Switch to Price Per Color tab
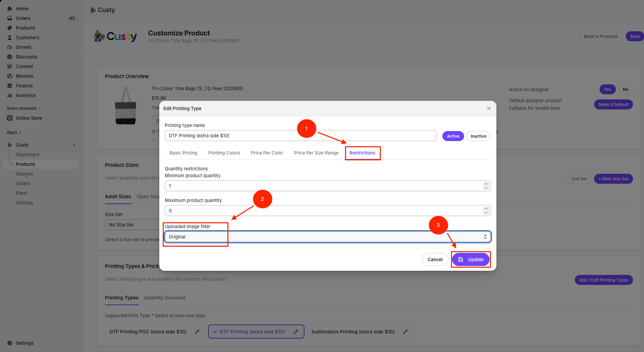The width and height of the screenshot is (644, 352). (267, 153)
